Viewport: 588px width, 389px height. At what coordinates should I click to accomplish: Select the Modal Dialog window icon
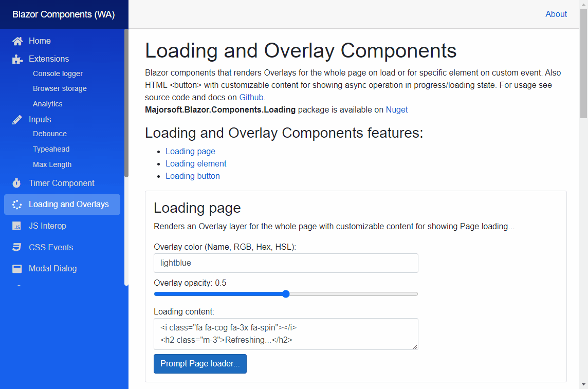(x=17, y=268)
